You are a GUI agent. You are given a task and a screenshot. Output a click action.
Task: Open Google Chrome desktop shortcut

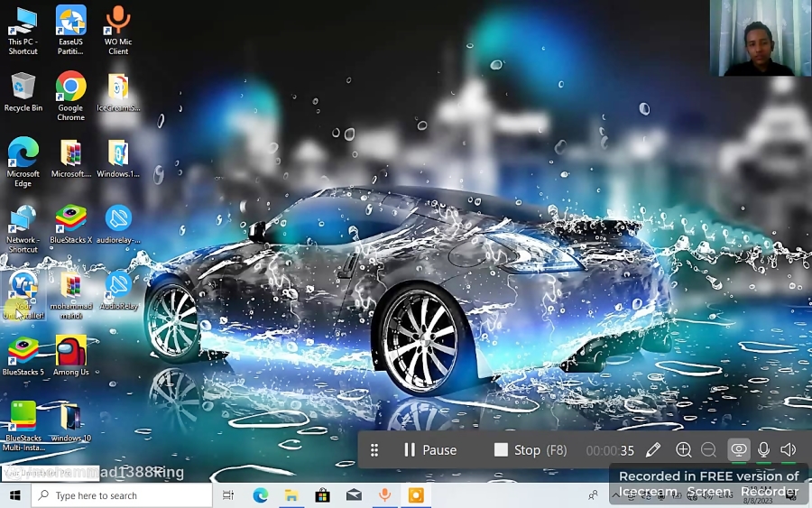point(70,97)
